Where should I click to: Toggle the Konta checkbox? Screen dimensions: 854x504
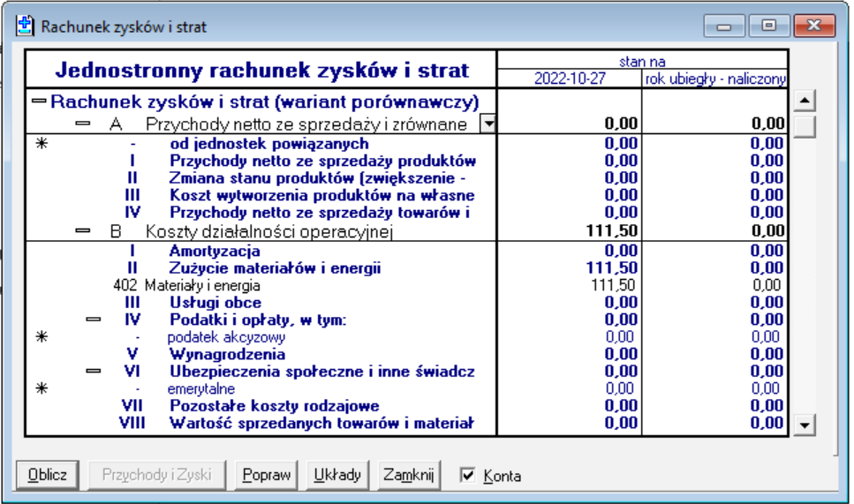point(468,476)
